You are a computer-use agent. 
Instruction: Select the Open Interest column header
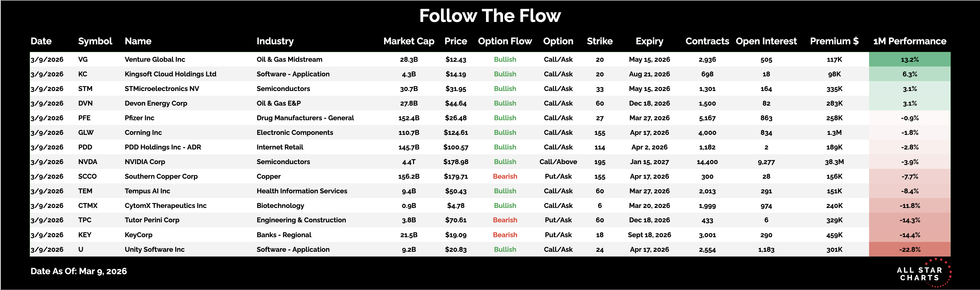(766, 41)
